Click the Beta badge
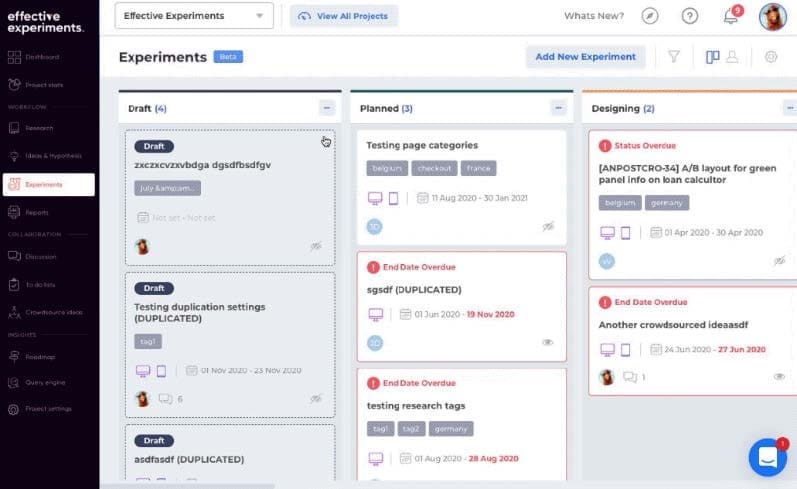The height and width of the screenshot is (489, 797). [x=228, y=56]
